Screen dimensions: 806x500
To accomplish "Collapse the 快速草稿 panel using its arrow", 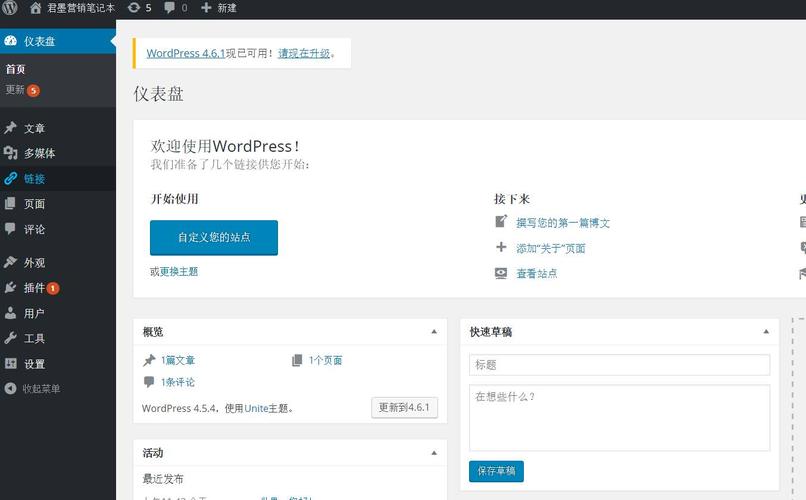I will tap(766, 332).
